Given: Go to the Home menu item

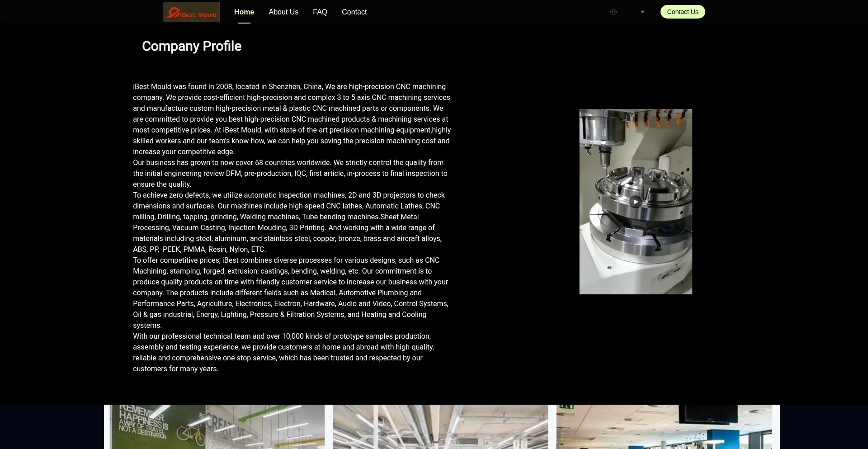Looking at the screenshot, I should coord(244,12).
